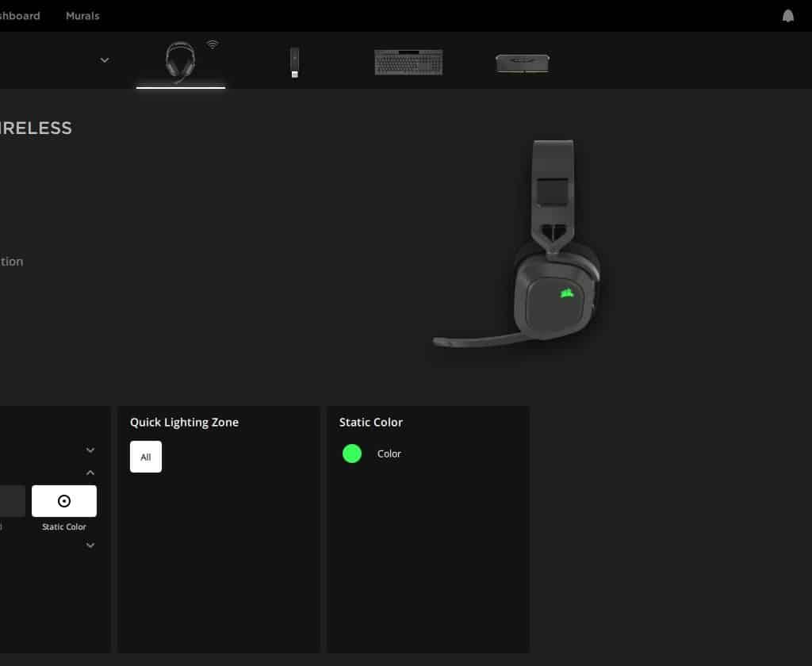Select the keyboard device icon
This screenshot has width=812, height=666.
tap(408, 62)
